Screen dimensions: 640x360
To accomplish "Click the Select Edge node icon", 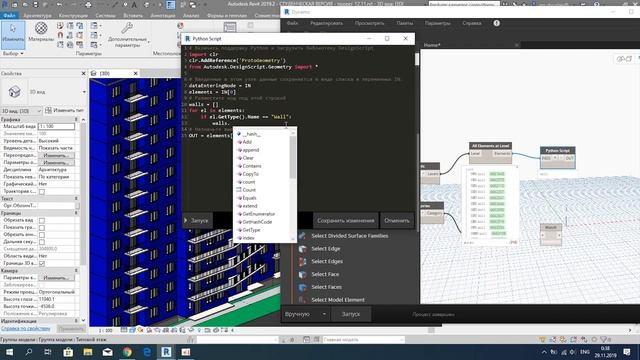I will [x=302, y=249].
